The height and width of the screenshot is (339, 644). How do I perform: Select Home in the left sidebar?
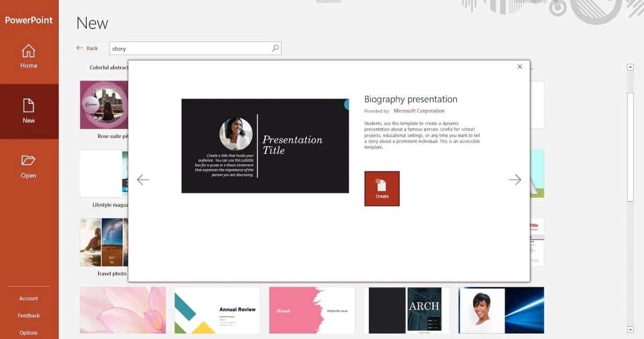pyautogui.click(x=28, y=56)
